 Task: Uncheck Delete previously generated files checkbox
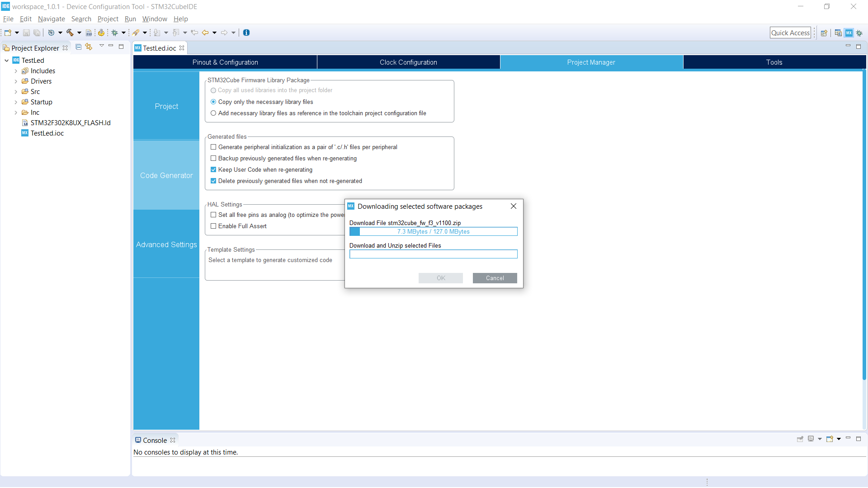coord(213,181)
